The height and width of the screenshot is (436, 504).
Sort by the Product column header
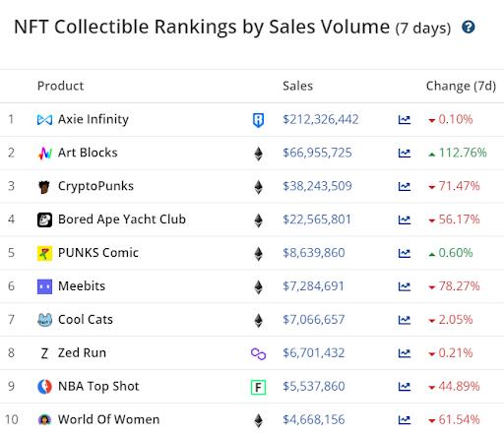pyautogui.click(x=60, y=86)
